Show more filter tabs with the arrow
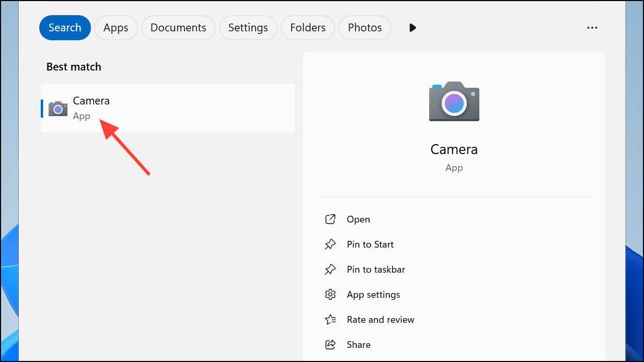Viewport: 644px width, 362px height. tap(412, 28)
